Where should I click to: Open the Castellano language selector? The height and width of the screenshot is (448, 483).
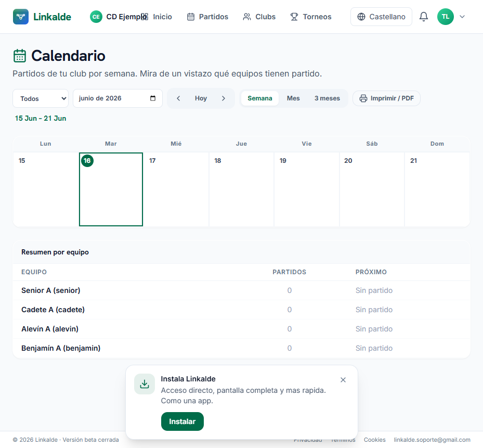[381, 17]
